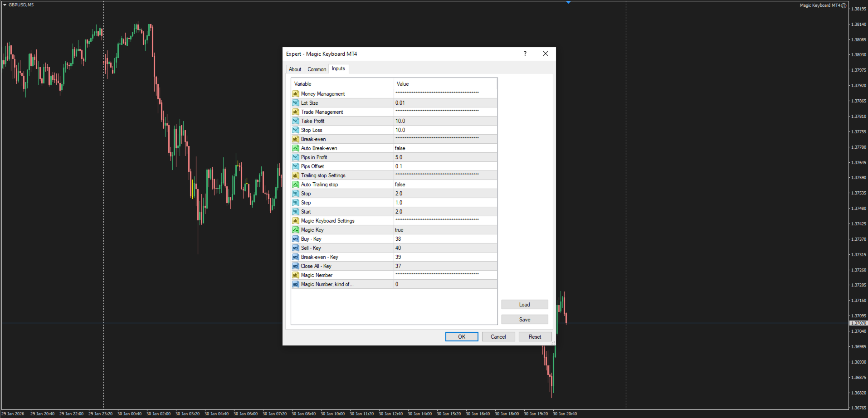The image size is (868, 418).
Task: Click the Save button
Action: pyautogui.click(x=525, y=320)
